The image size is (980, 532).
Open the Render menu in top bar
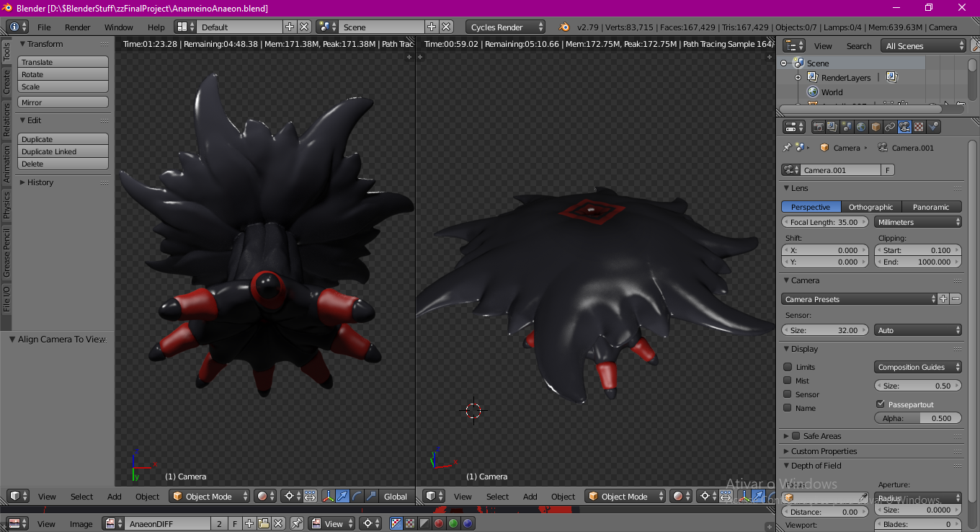point(77,27)
